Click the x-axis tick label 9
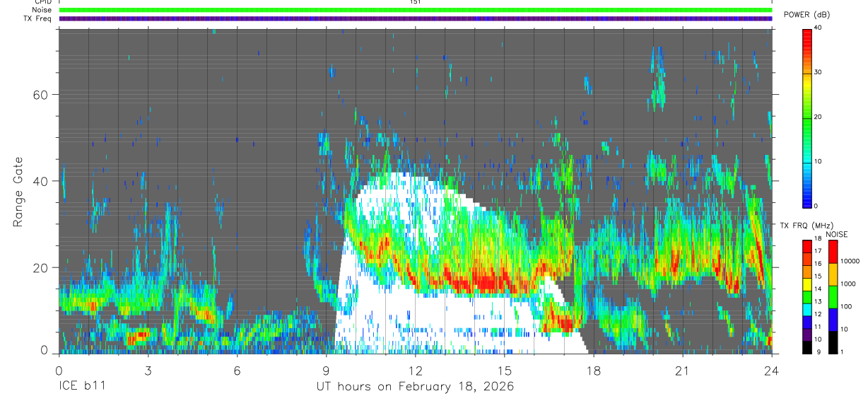868x401 pixels. (326, 370)
